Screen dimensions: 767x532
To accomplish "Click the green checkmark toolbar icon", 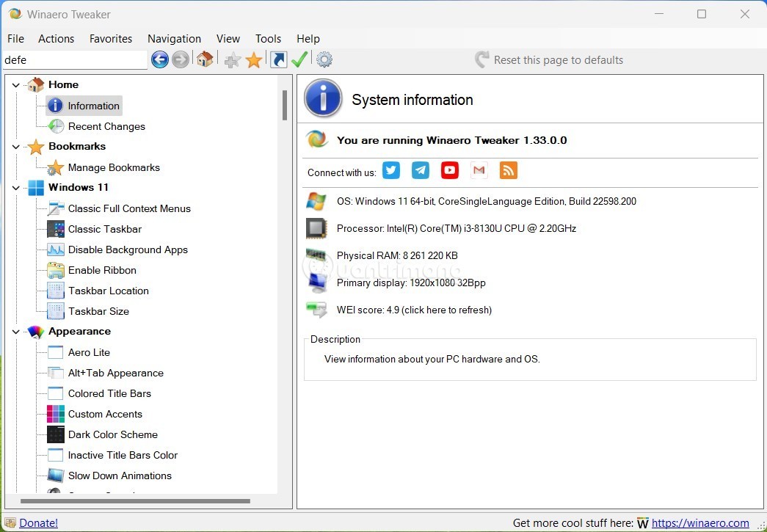I will click(299, 60).
